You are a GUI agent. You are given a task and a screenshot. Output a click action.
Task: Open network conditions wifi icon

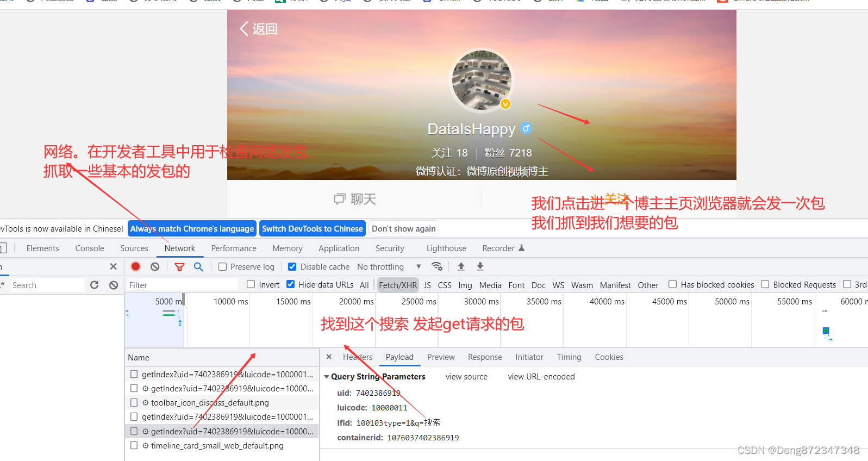436,266
